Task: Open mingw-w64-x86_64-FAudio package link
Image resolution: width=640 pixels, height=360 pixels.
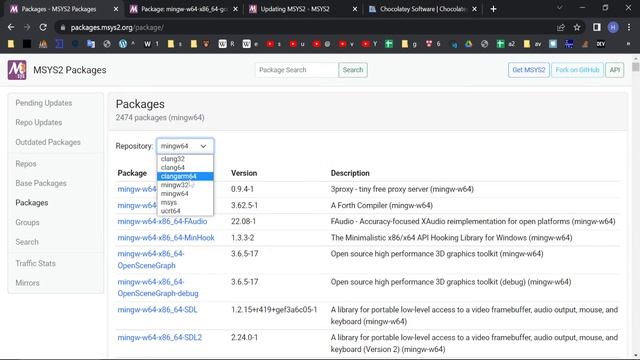Action: (x=162, y=221)
